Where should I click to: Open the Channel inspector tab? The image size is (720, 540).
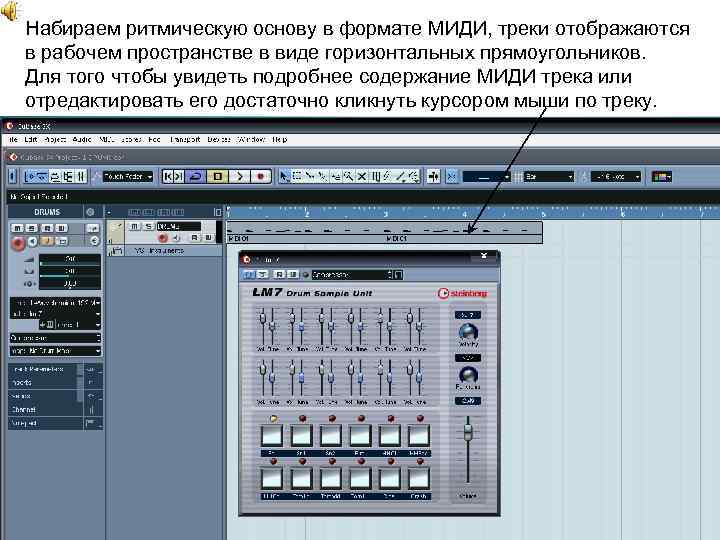46,409
